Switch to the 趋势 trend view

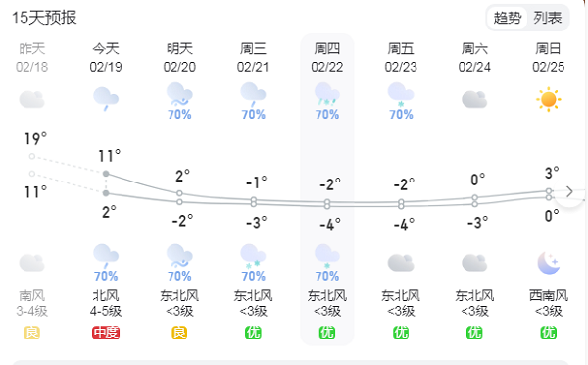(x=508, y=18)
